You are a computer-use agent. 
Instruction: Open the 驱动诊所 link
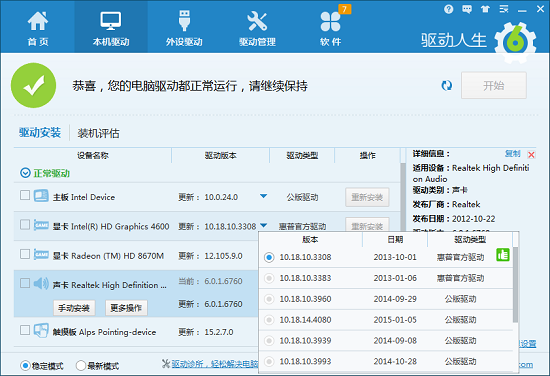(x=215, y=364)
